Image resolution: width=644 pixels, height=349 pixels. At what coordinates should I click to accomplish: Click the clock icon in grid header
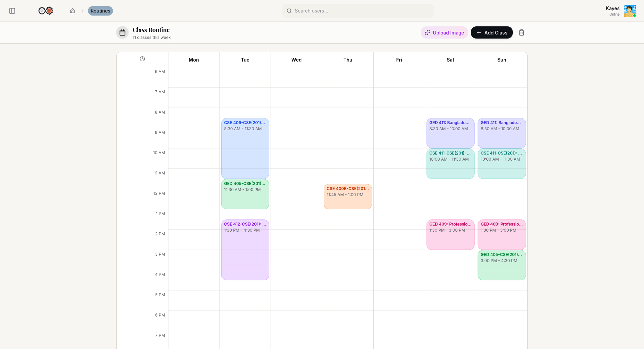click(142, 59)
